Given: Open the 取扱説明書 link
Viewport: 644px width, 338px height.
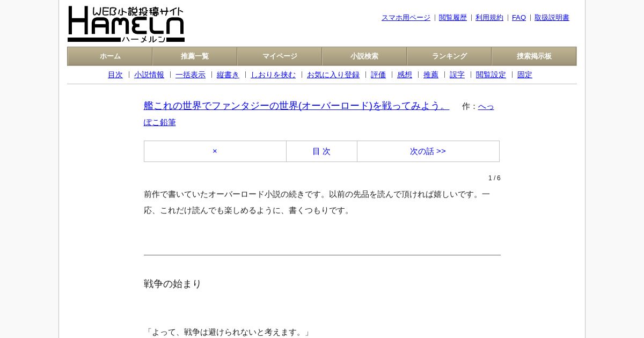Looking at the screenshot, I should coord(552,18).
